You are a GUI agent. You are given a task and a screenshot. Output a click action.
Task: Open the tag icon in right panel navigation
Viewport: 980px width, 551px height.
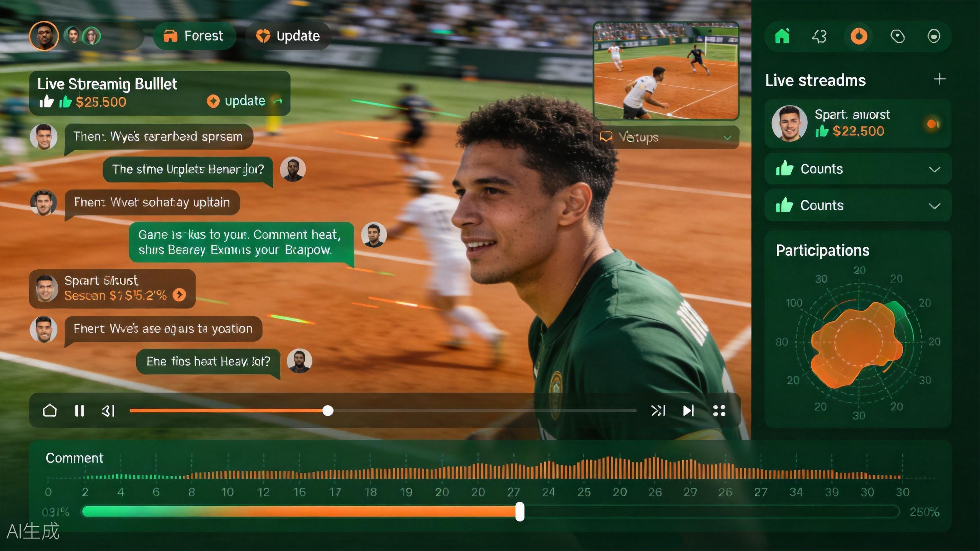(x=897, y=36)
